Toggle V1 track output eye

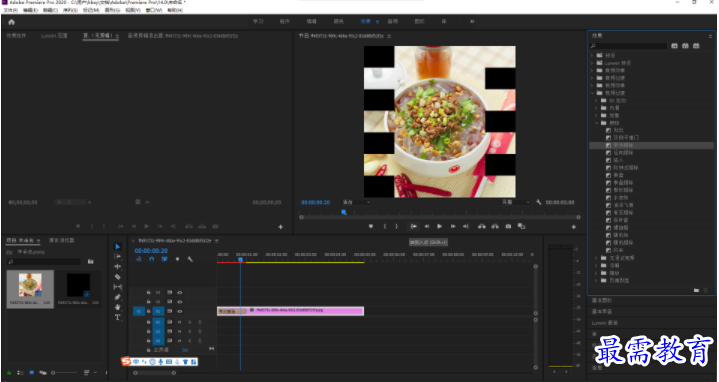(x=180, y=311)
